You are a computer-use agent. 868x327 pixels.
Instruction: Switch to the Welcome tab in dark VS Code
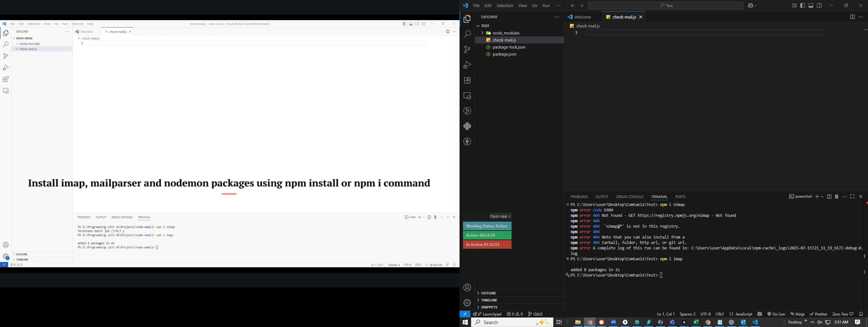(x=583, y=17)
